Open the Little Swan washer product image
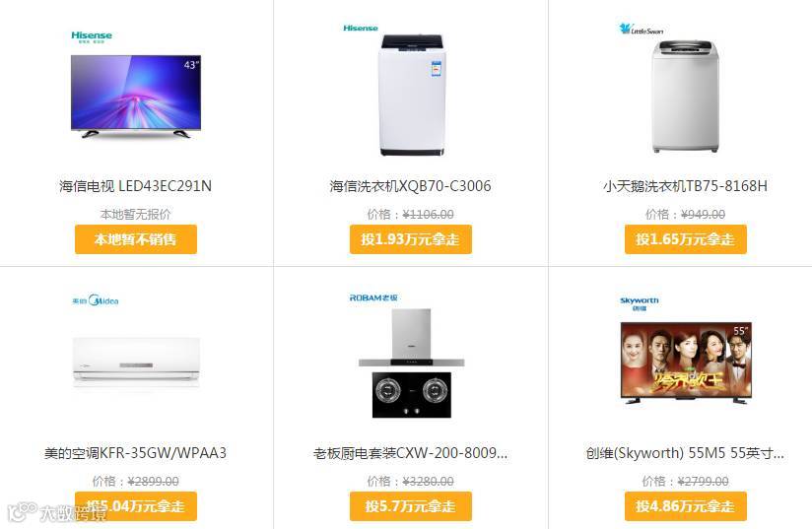Viewport: 812px width, 529px height. click(686, 97)
